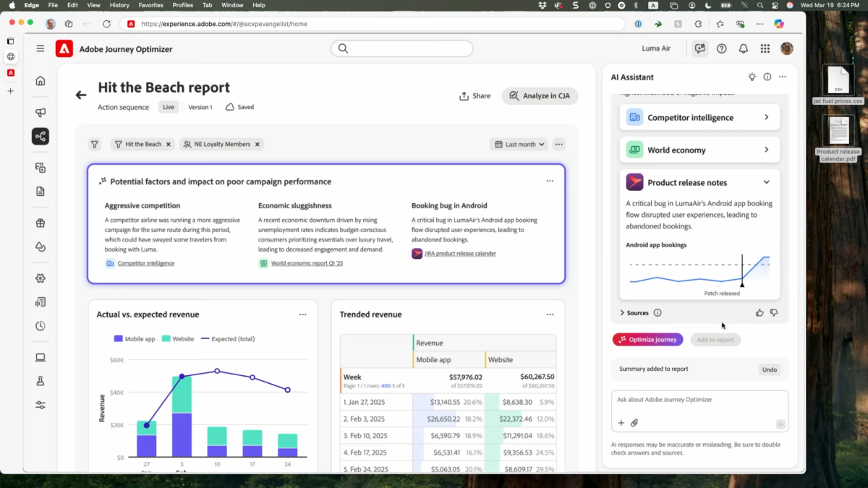Open the World economic report Q1 '25 link

click(307, 263)
